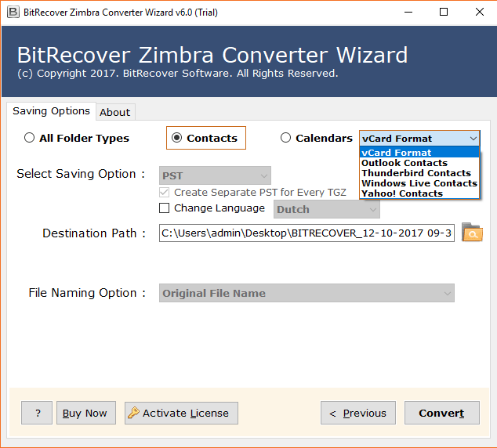Open help with the ? button
This screenshot has height=448, width=497.
37,413
